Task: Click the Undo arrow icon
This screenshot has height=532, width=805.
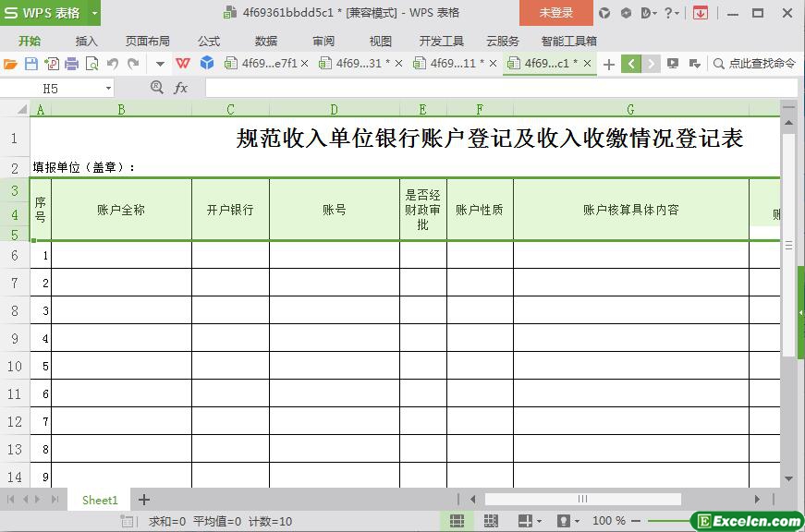Action: pyautogui.click(x=113, y=64)
